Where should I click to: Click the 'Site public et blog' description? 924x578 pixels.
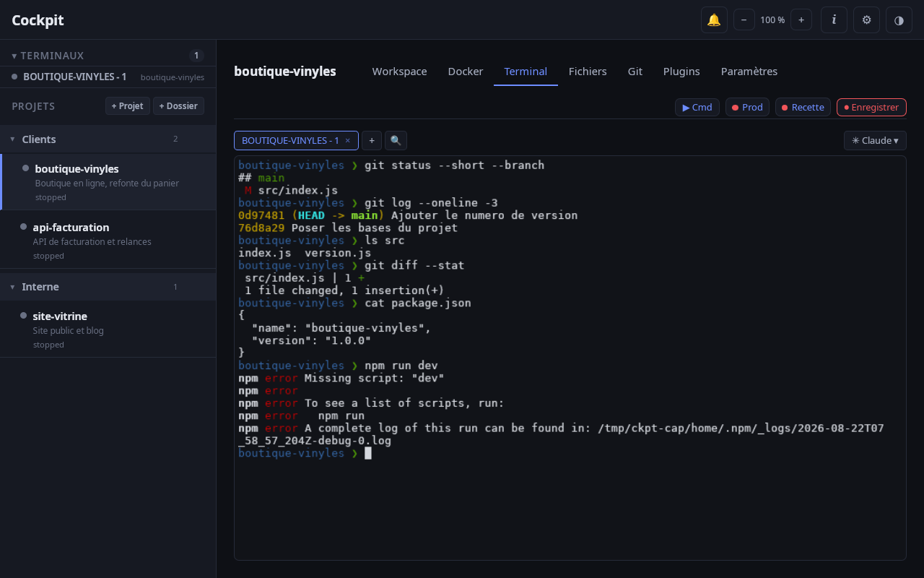68,331
